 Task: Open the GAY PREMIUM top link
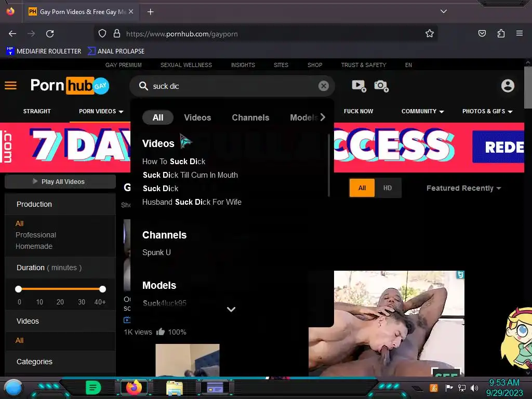click(x=124, y=65)
